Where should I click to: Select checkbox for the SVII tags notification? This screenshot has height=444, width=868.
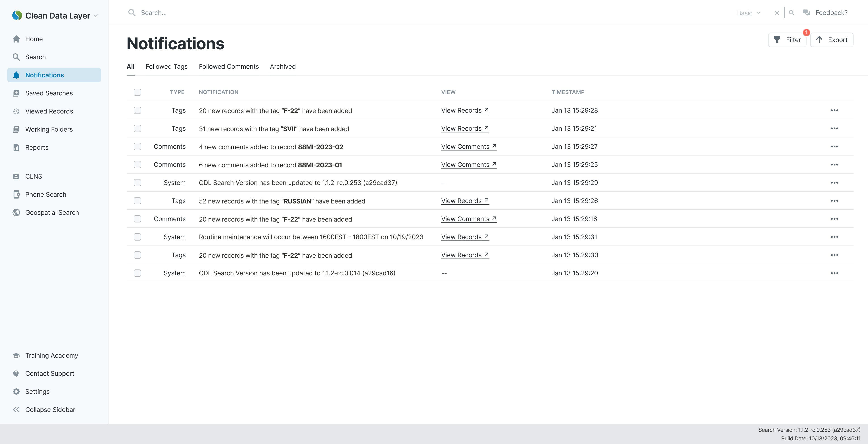pos(137,128)
